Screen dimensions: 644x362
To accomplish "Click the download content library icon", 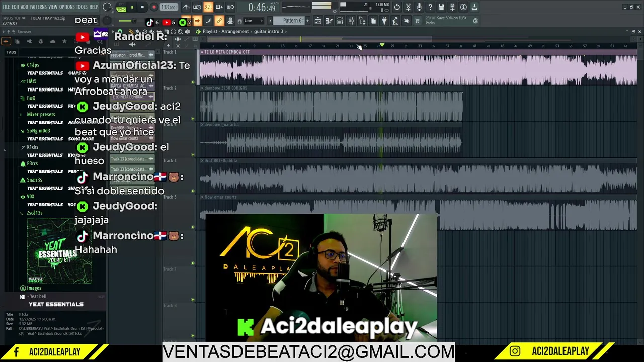I will click(x=474, y=7).
